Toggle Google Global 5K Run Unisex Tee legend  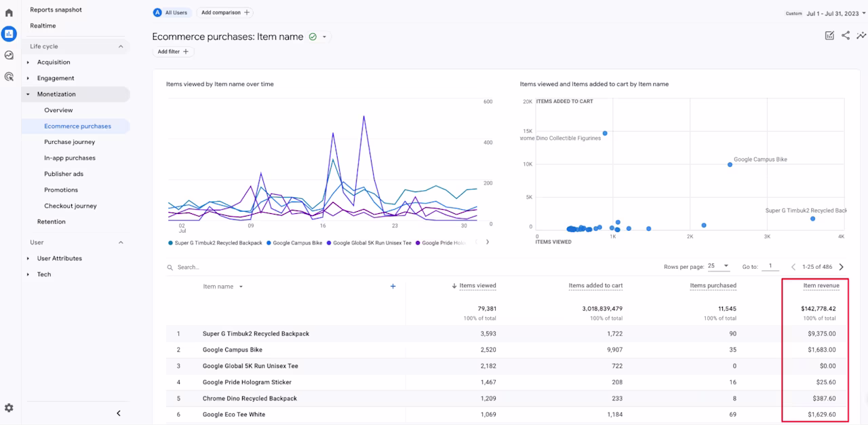[369, 242]
